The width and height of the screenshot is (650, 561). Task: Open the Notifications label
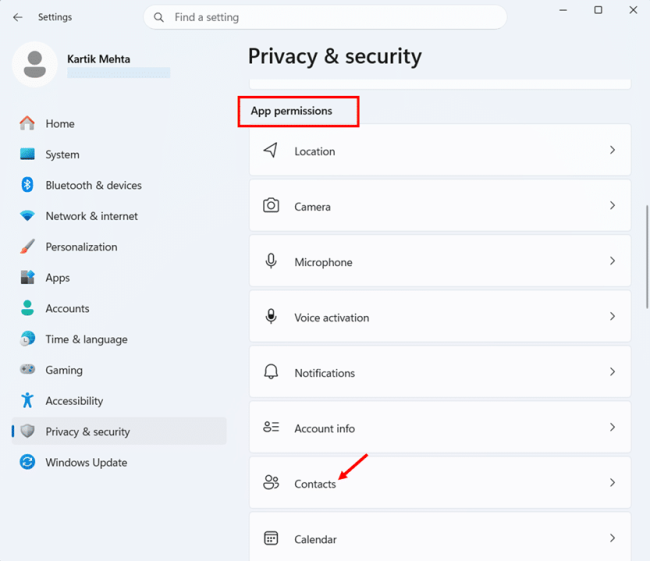click(x=325, y=373)
